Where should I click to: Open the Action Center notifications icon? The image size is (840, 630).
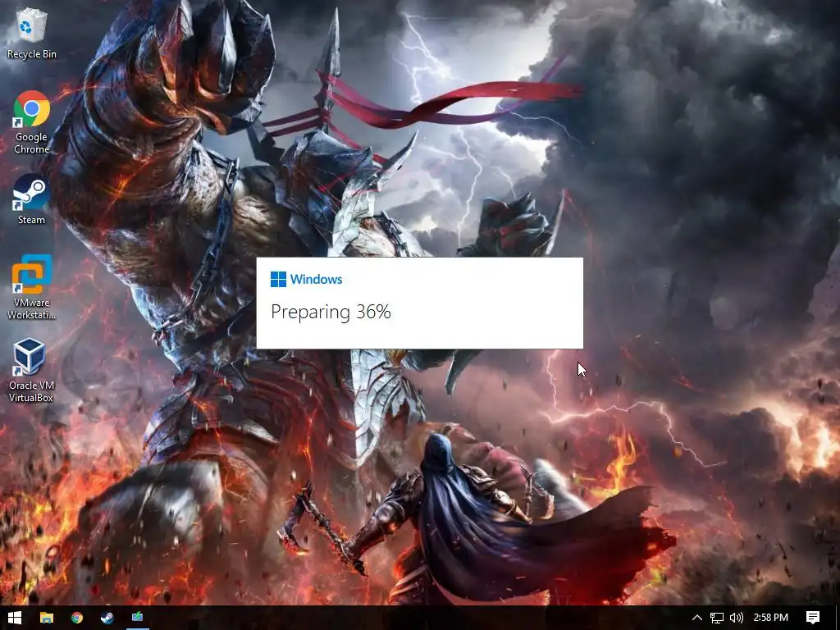(813, 618)
